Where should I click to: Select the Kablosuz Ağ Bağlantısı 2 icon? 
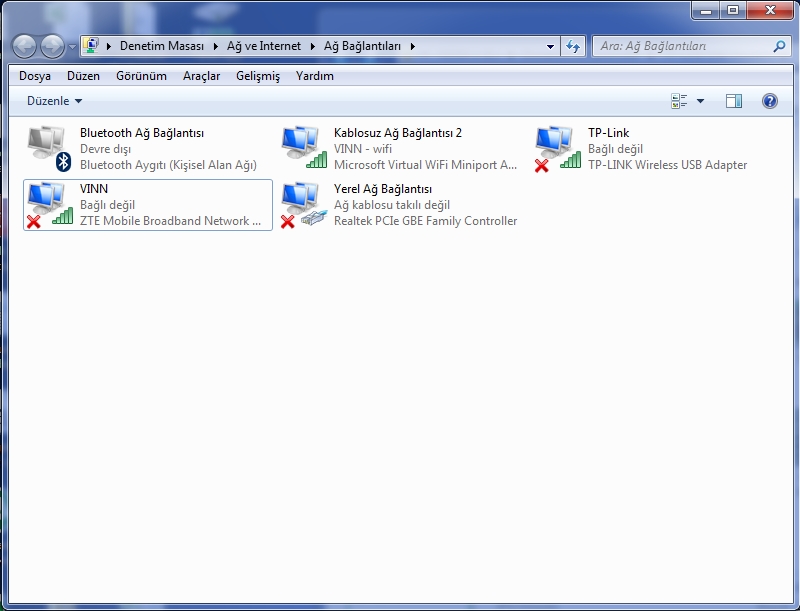point(303,148)
